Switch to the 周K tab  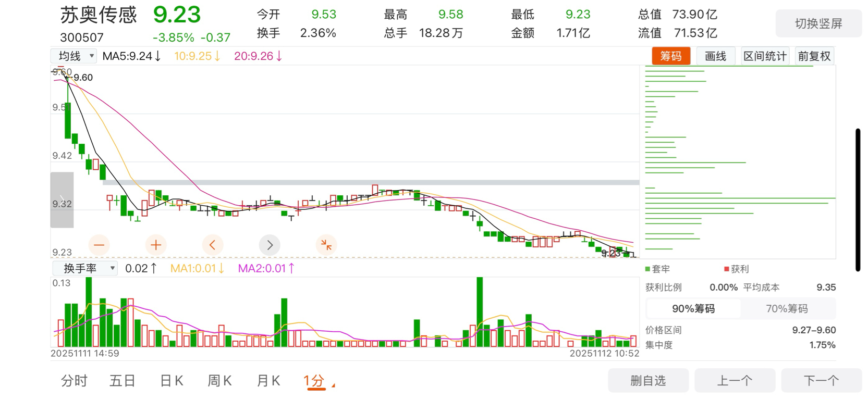pos(219,381)
